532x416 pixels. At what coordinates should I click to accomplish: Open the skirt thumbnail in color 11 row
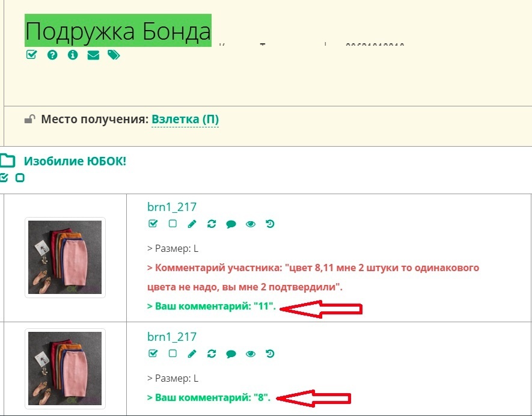(x=65, y=257)
